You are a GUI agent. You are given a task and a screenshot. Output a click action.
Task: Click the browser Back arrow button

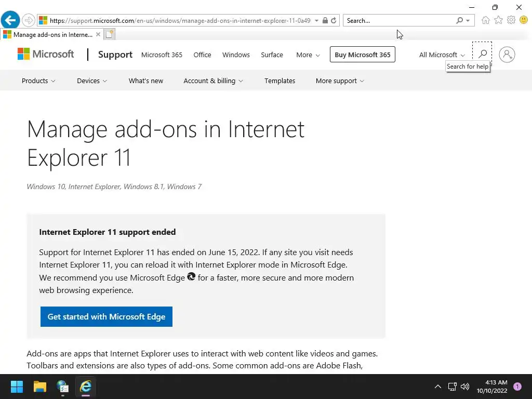[x=10, y=20]
